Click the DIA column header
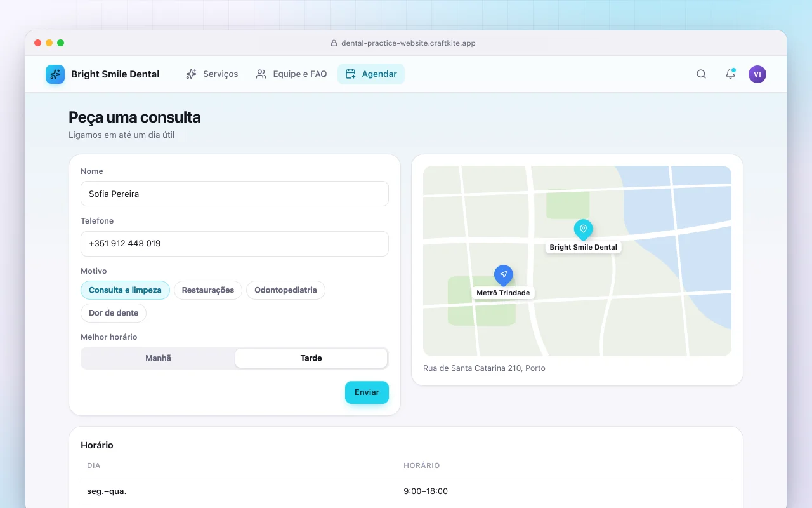This screenshot has width=812, height=508. tap(94, 465)
